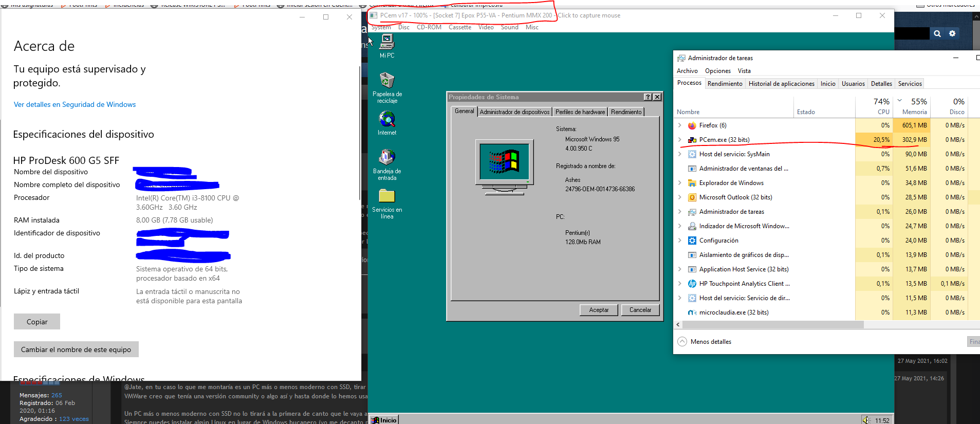This screenshot has height=424, width=980.
Task: Open the Mi PC desktop icon
Action: [386, 42]
